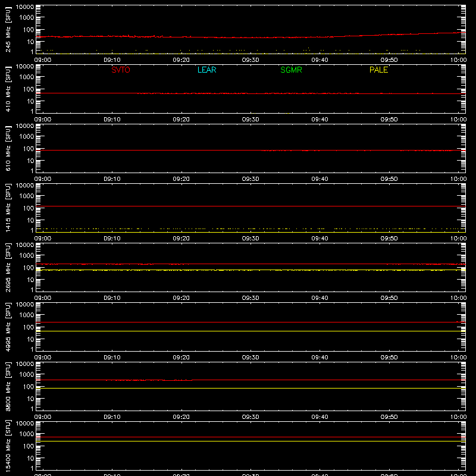Click the yellow trace in the 4995 MHz panel
476x476 pixels.
pyautogui.click(x=250, y=331)
